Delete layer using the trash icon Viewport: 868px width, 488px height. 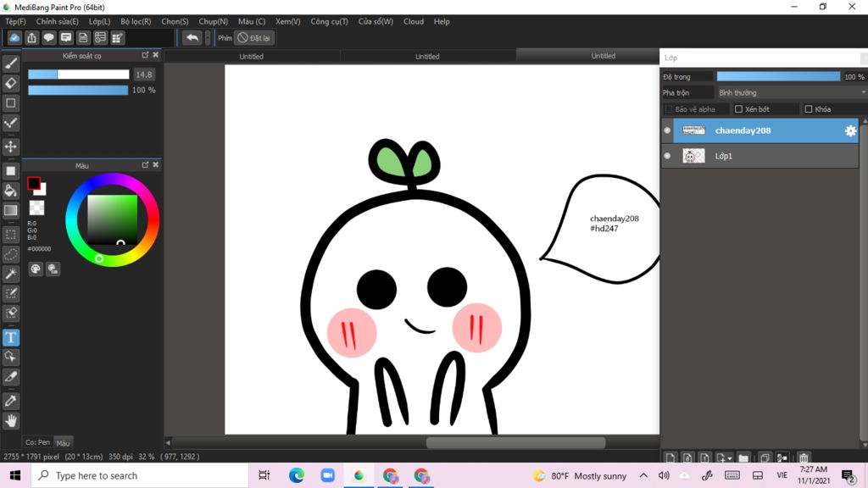(x=804, y=457)
